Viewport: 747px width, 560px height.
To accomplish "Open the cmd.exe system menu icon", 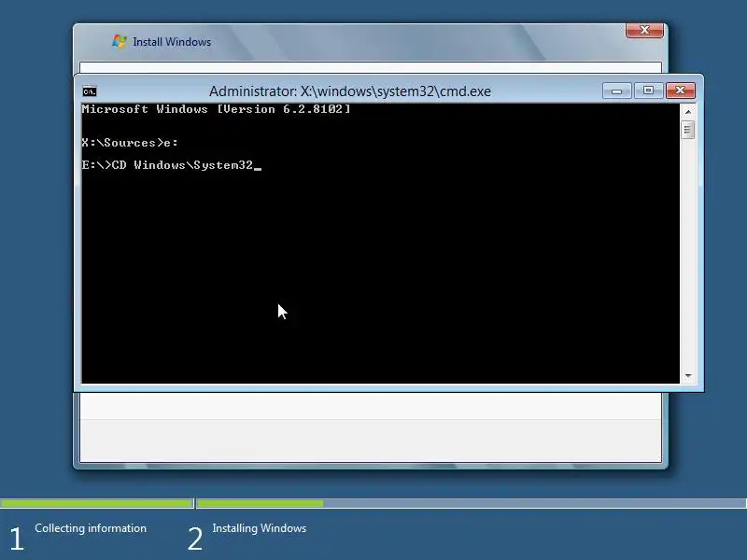I will point(90,91).
